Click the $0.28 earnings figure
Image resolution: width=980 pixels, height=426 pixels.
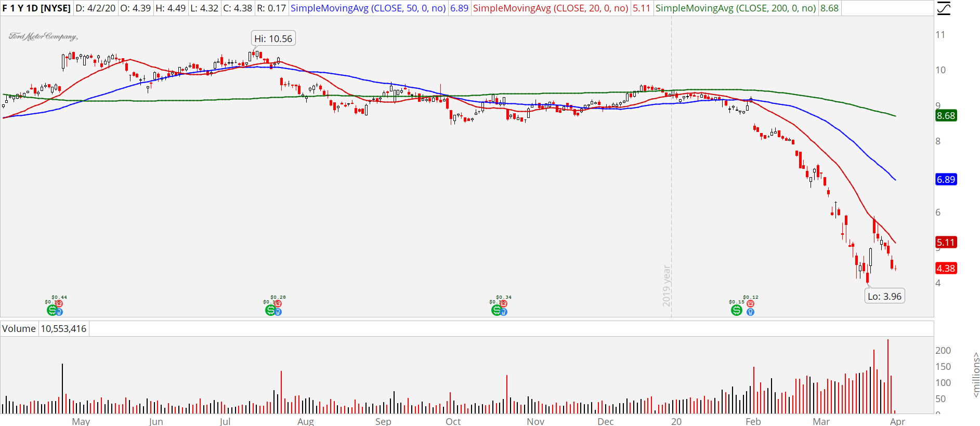click(278, 297)
